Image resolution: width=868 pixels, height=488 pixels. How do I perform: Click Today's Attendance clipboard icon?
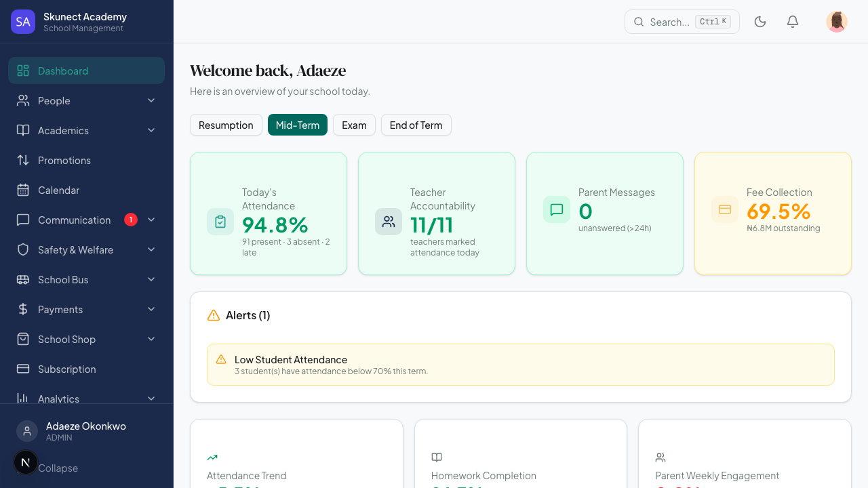220,222
